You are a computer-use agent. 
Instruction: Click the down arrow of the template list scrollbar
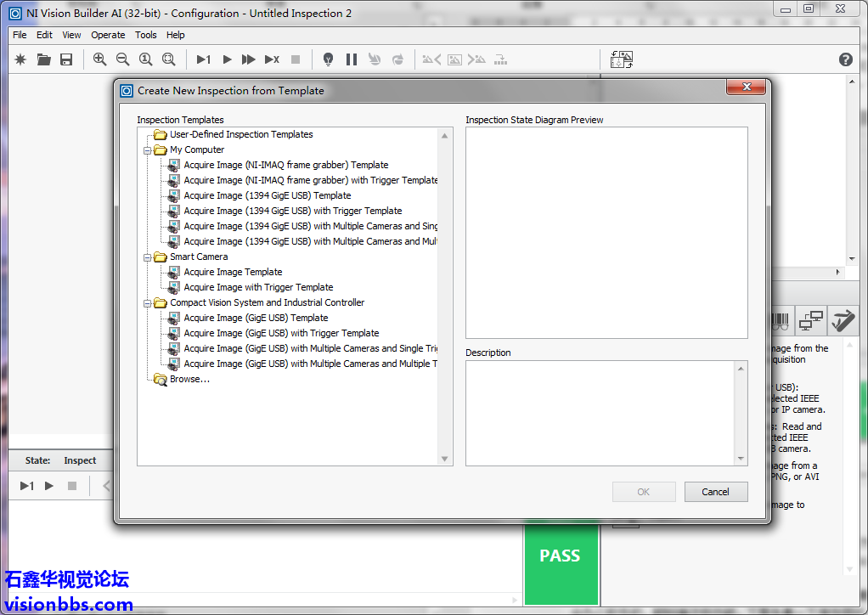[444, 459]
